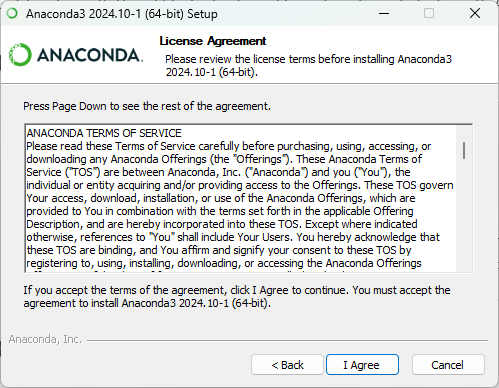Image resolution: width=499 pixels, height=388 pixels.
Task: Go back with the < Back button
Action: coord(287,365)
